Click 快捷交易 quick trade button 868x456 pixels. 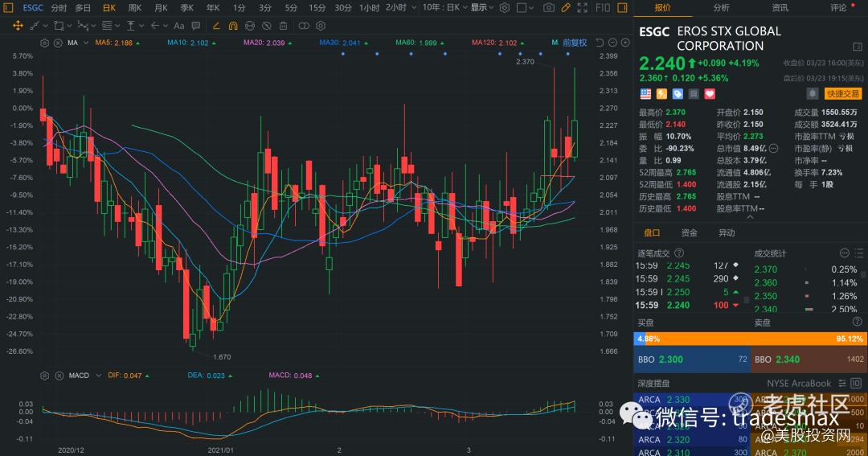tap(843, 93)
